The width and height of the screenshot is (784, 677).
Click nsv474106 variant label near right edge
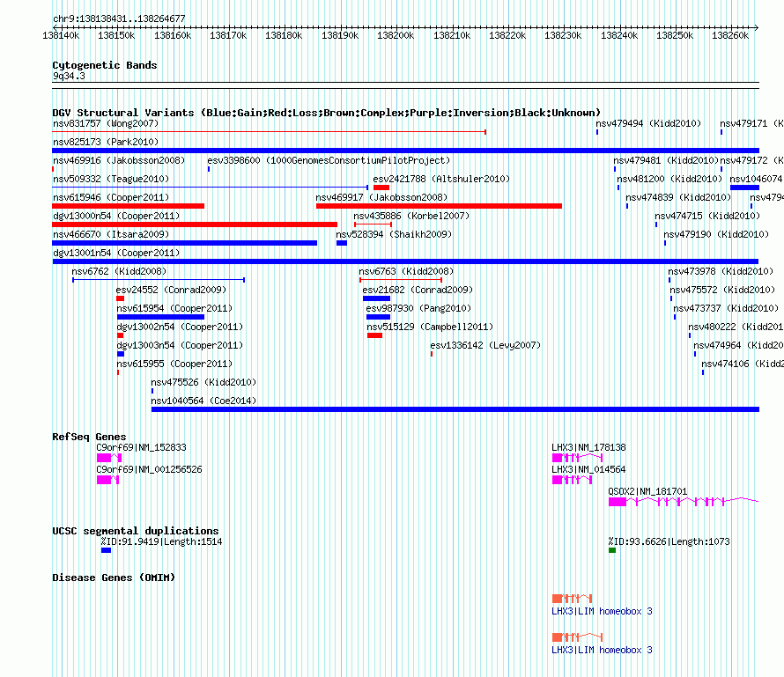742,364
